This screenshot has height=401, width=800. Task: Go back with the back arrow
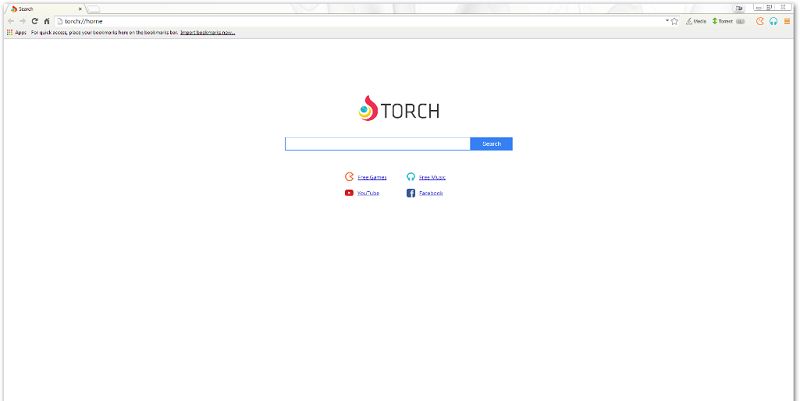click(x=11, y=21)
